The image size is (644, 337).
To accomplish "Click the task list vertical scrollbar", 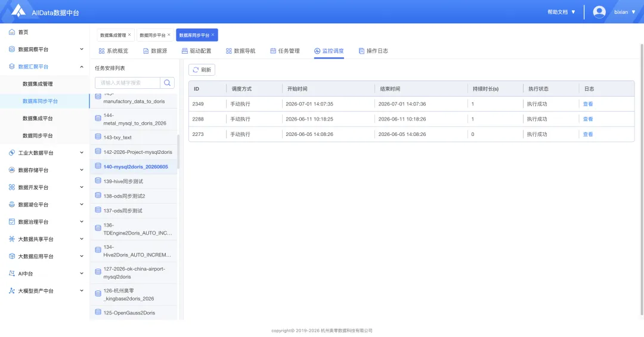I will 178,152.
